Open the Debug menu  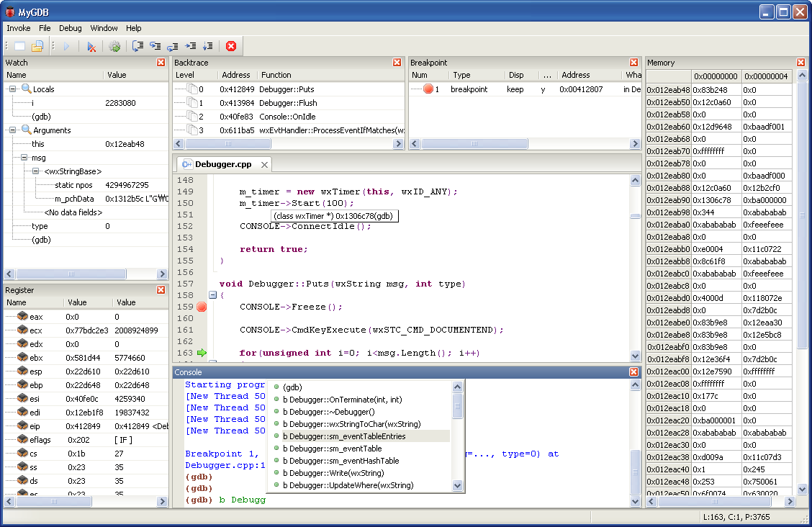pyautogui.click(x=71, y=28)
